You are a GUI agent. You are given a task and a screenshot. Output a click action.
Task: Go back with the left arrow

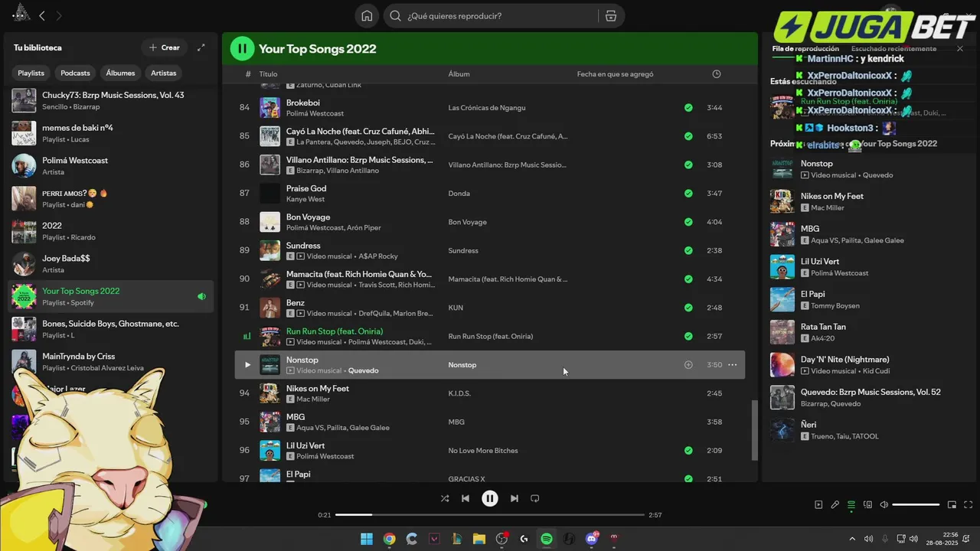coord(42,15)
